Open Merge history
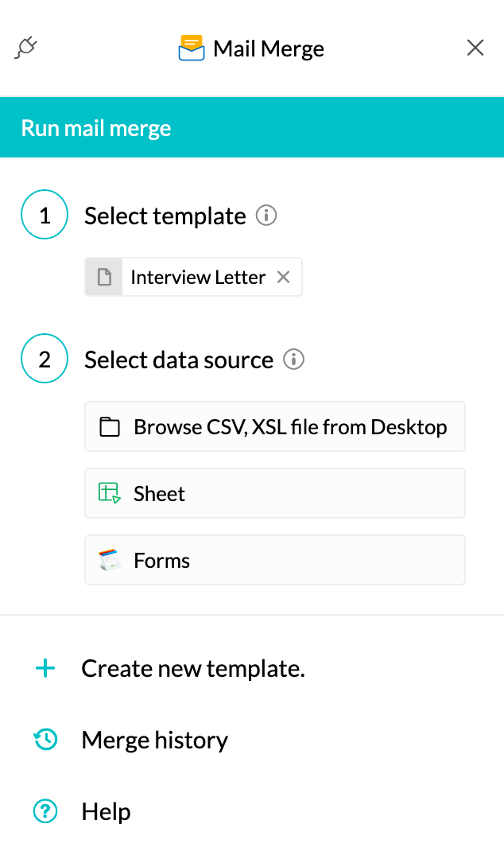504x855 pixels. click(155, 740)
